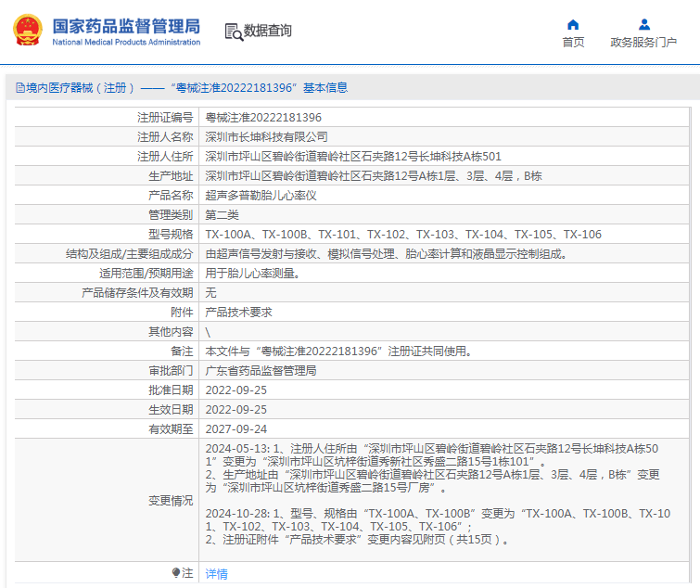Click the 产品储存条件及有效期 row label
The height and width of the screenshot is (588, 700).
[137, 293]
